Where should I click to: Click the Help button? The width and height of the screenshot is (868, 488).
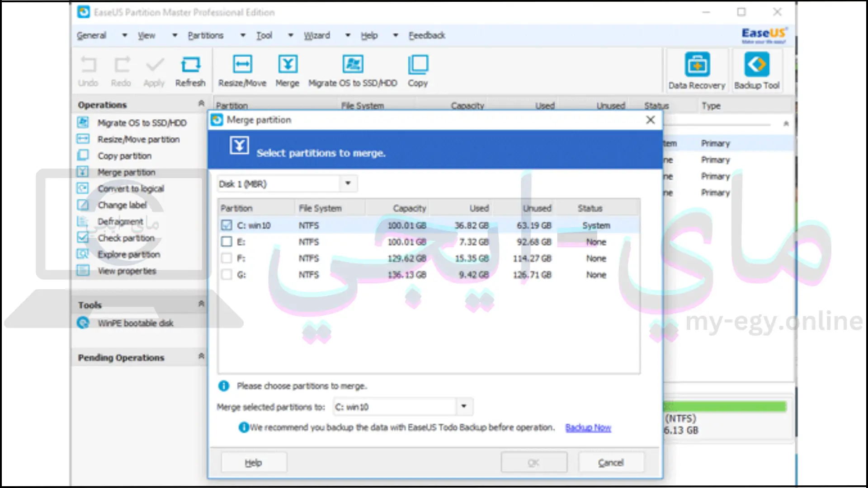tap(253, 462)
